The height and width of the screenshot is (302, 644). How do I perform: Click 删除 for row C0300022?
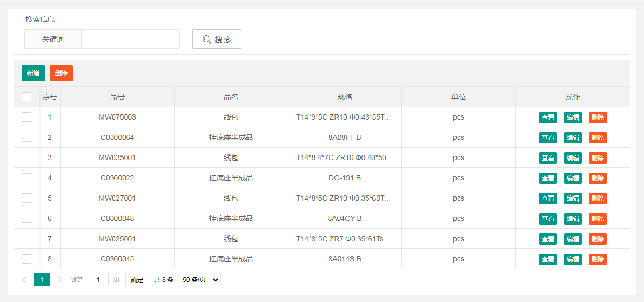pyautogui.click(x=598, y=178)
